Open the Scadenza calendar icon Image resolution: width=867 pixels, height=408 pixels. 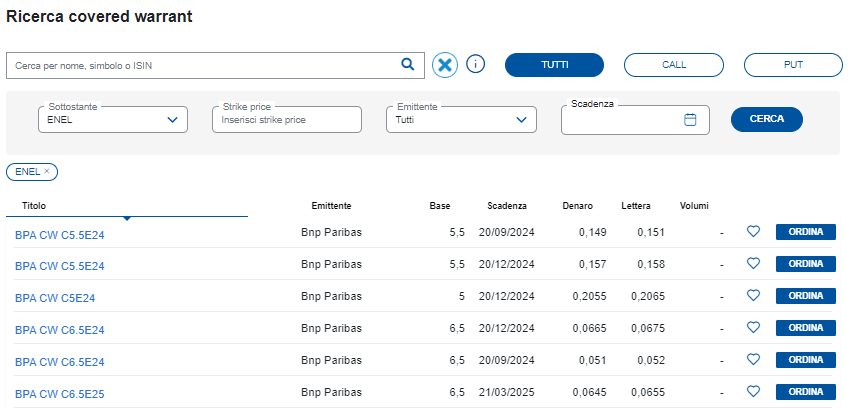click(690, 119)
